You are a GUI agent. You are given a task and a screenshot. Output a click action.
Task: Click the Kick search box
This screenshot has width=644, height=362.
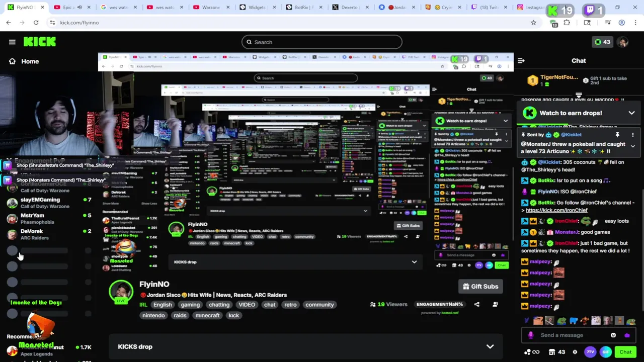pos(322,42)
